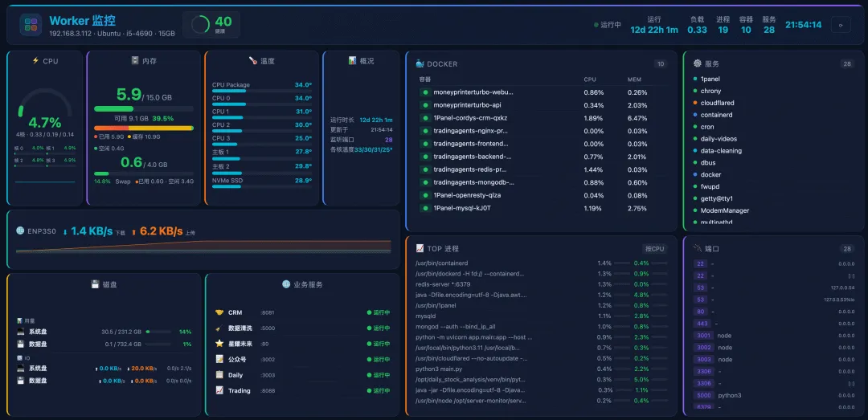Click the health score 40 gauge

(x=211, y=25)
